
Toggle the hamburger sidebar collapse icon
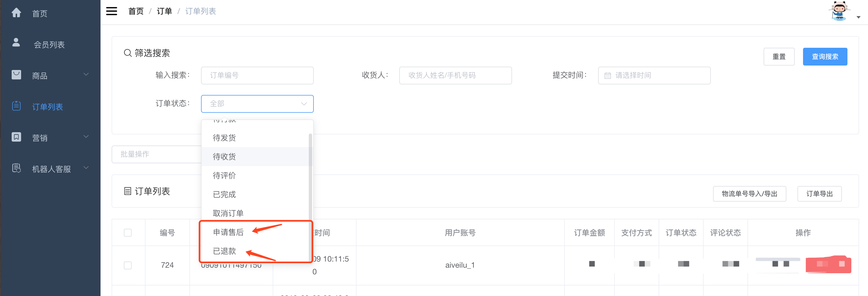112,11
